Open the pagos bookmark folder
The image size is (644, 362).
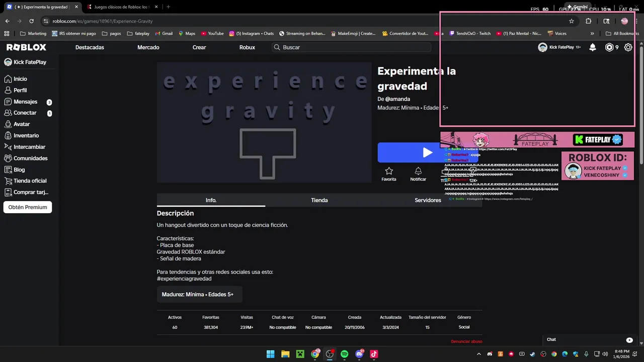[111, 34]
